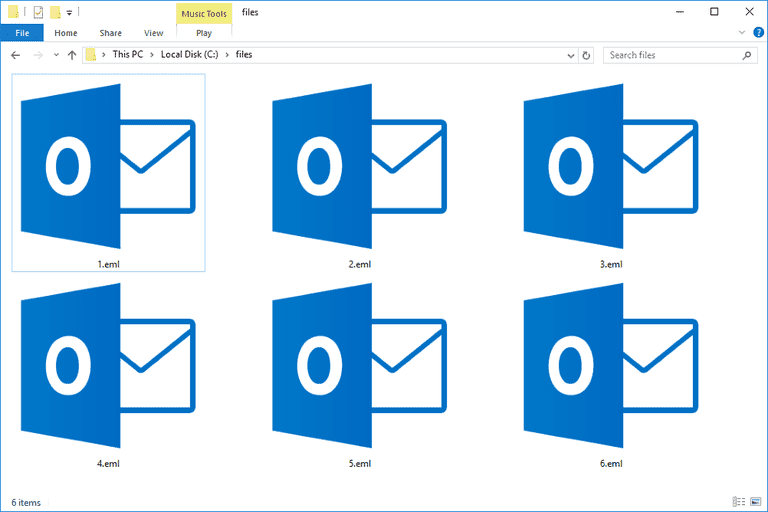Click the Back navigation arrow
The width and height of the screenshot is (768, 512).
15,55
